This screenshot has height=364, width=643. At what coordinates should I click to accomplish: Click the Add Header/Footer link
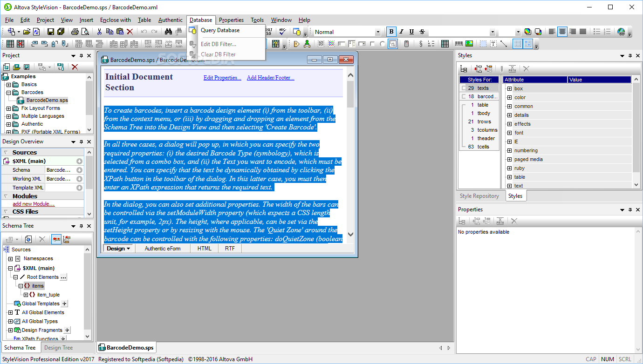pos(271,78)
